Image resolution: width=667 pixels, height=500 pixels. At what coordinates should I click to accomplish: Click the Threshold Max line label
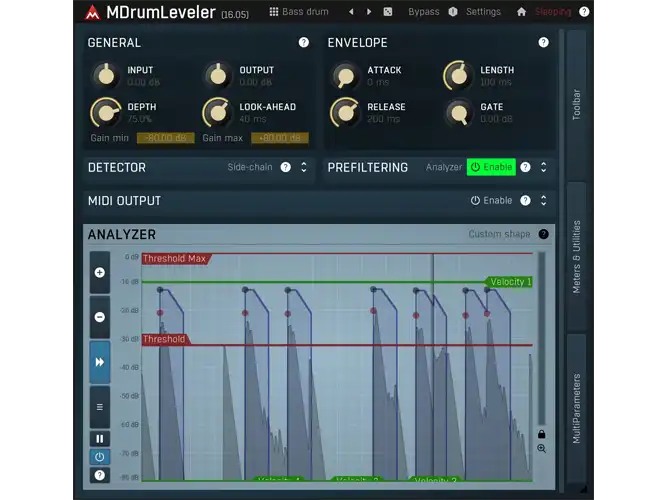(x=175, y=259)
